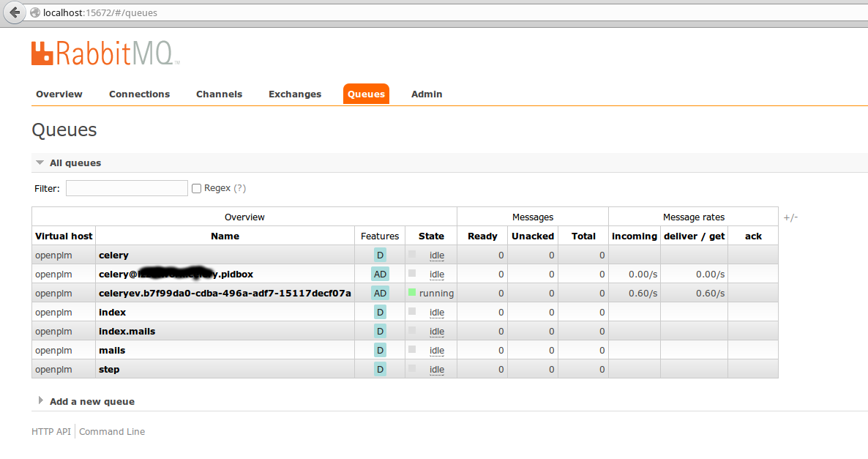
Task: Click the browser back arrow
Action: point(13,12)
